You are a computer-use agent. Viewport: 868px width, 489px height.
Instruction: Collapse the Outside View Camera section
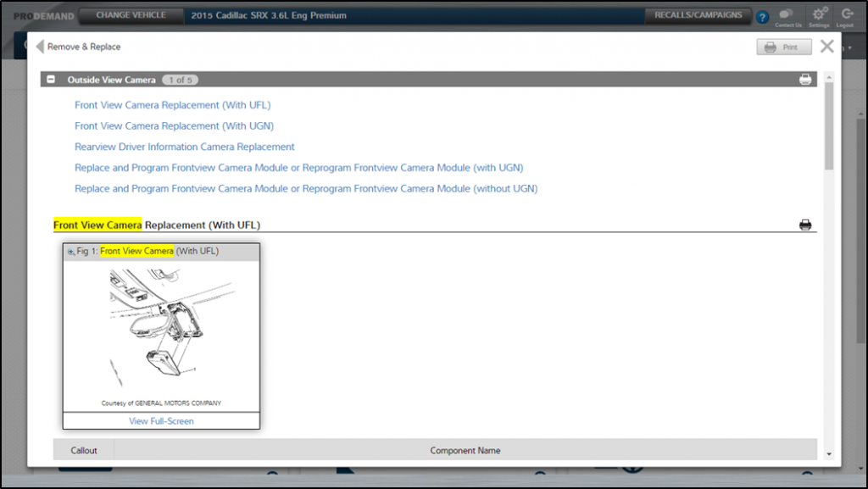(x=52, y=80)
